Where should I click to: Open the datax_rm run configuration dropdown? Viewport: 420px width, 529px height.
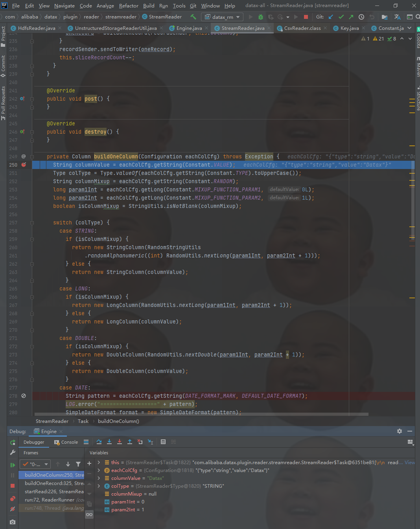coord(222,17)
